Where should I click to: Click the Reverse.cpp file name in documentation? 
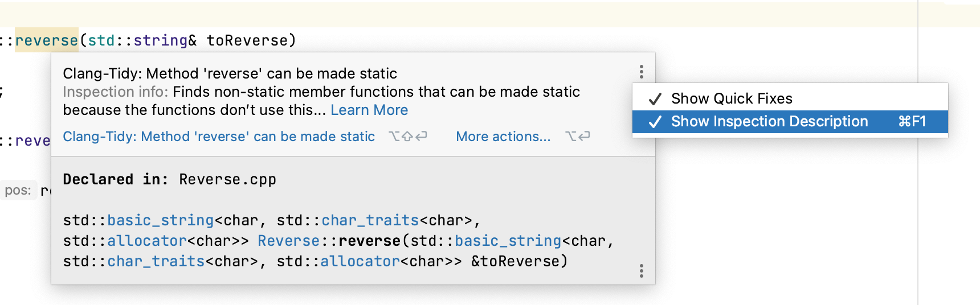click(x=227, y=179)
